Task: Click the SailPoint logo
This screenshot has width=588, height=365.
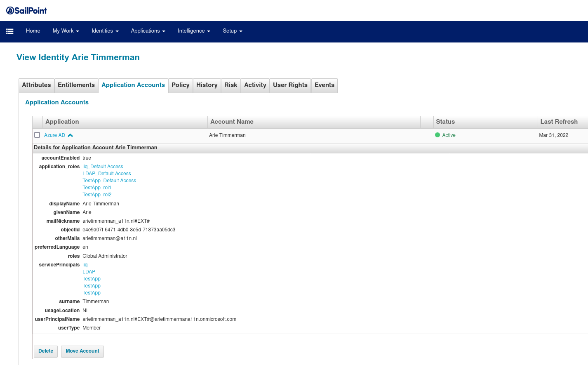Action: 27,10
